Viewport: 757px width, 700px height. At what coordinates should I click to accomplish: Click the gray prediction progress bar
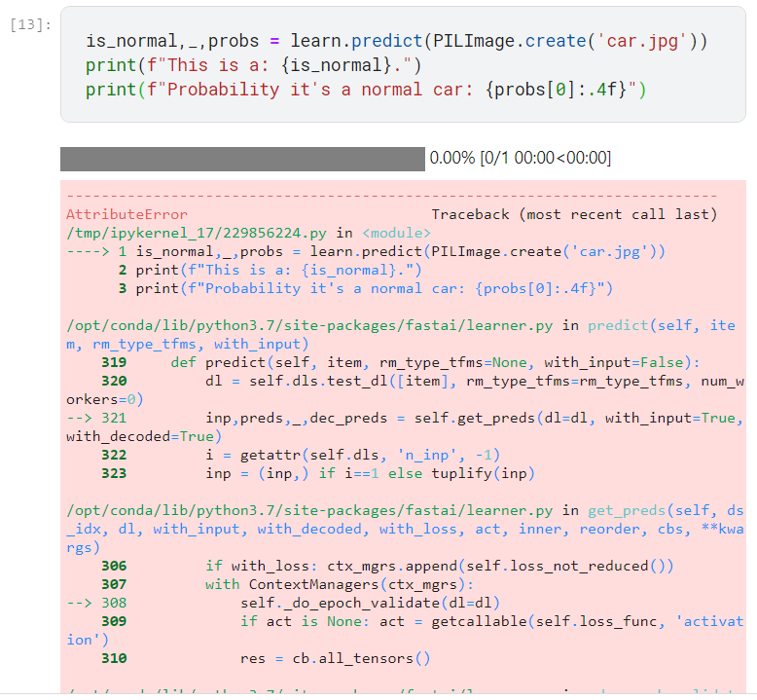pos(242,159)
